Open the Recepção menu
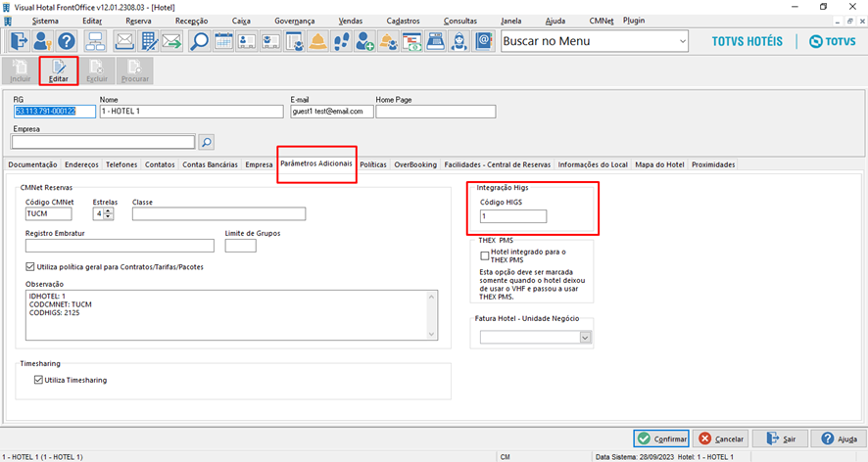 pos(192,21)
